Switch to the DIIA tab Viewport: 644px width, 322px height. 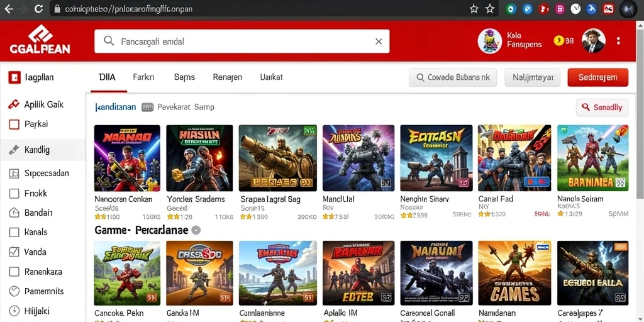(x=107, y=77)
